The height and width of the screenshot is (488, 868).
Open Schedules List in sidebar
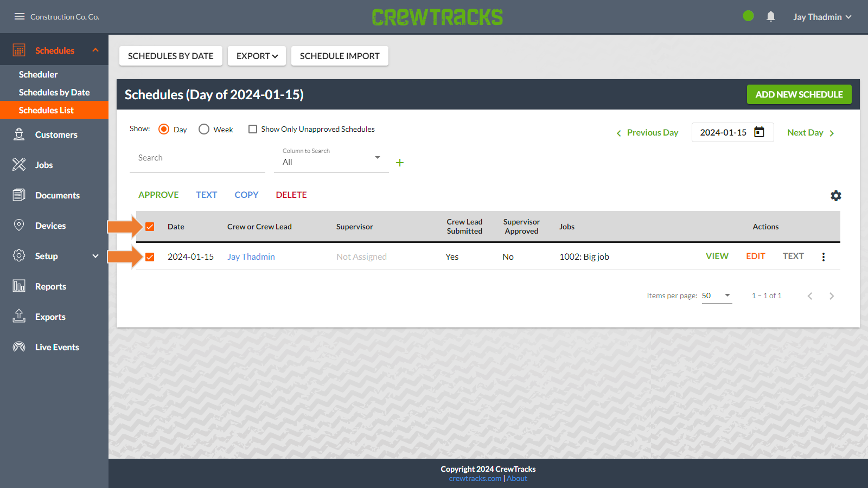click(x=54, y=110)
